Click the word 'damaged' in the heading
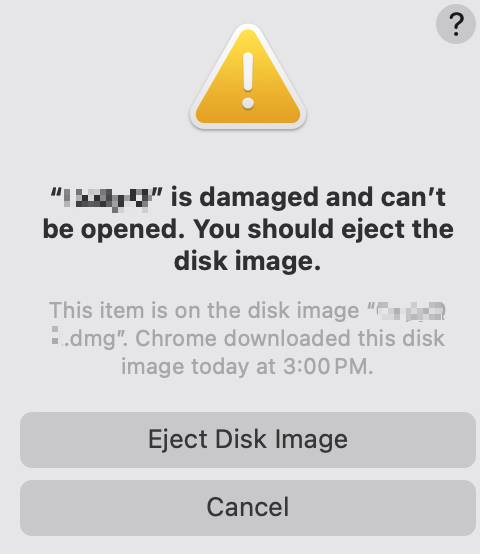 [259, 198]
